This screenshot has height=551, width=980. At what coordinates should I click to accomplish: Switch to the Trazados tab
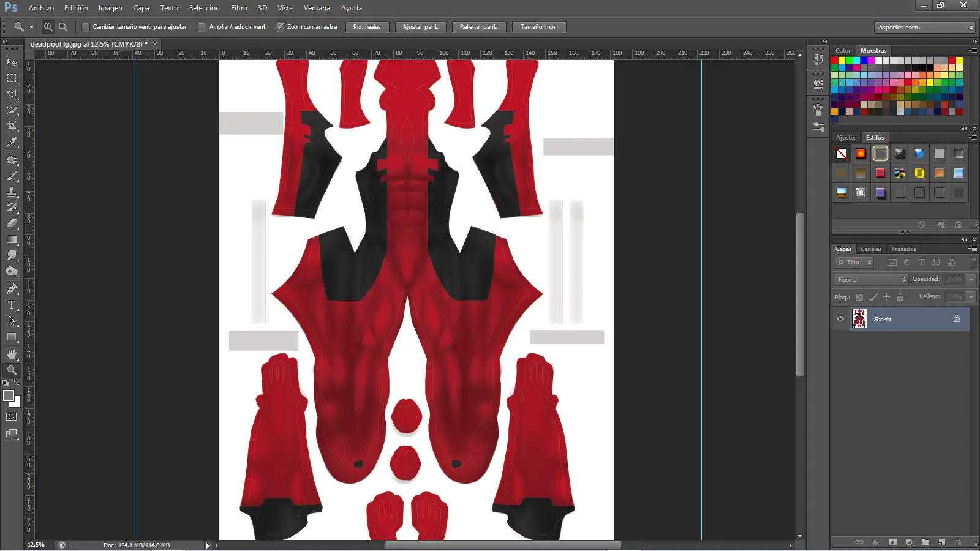pos(903,249)
